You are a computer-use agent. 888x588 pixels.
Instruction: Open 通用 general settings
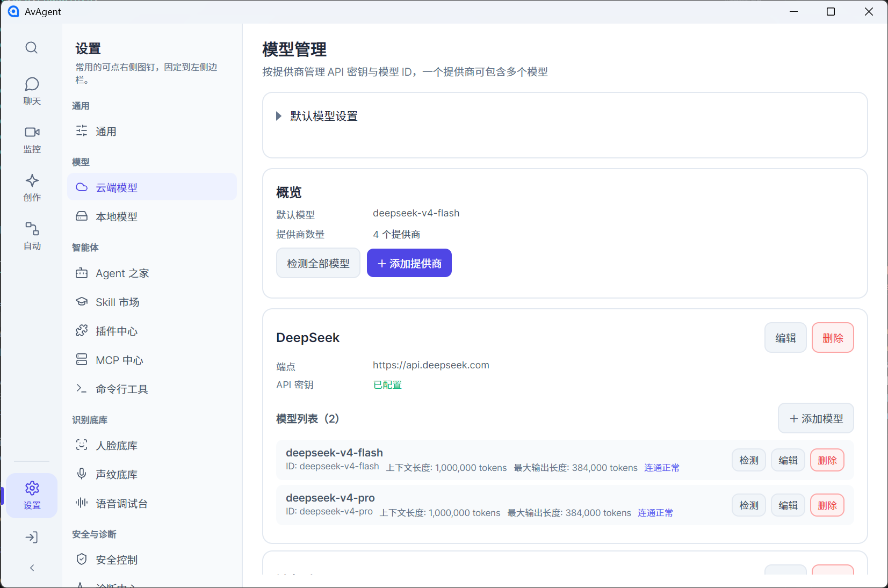[152, 132]
